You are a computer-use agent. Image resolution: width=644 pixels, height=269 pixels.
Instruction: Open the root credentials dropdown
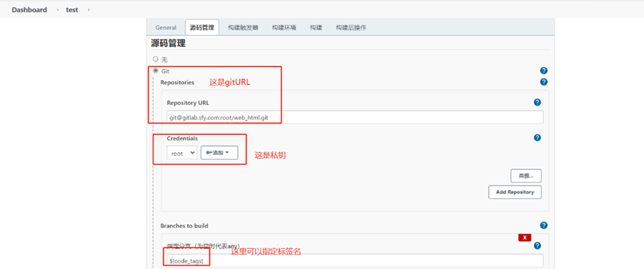[182, 153]
